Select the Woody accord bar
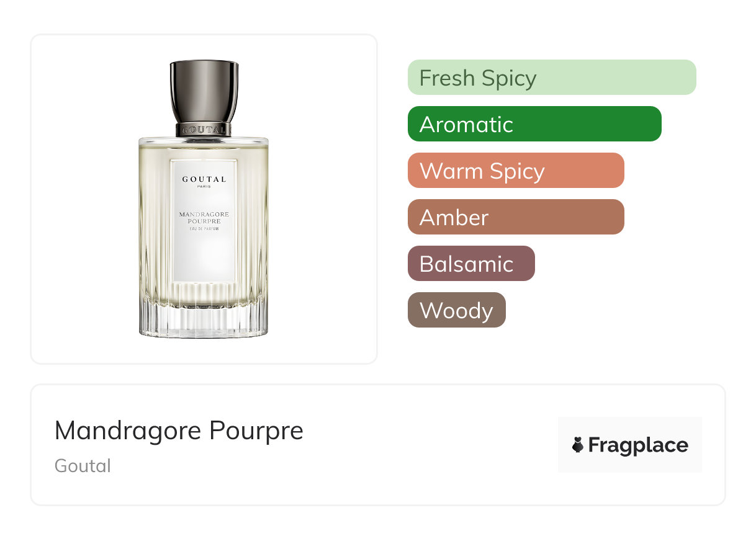Image resolution: width=756 pixels, height=536 pixels. [x=457, y=310]
